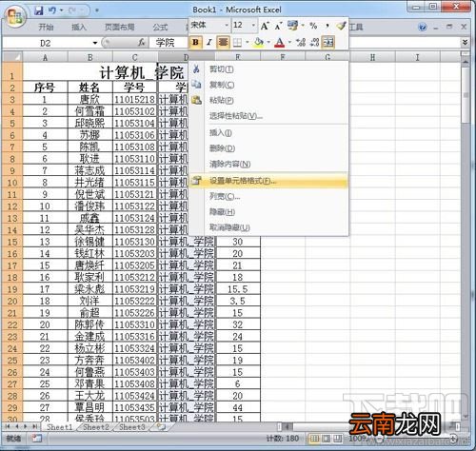This screenshot has width=476, height=451.
Task: Toggle center alignment in mini toolbar
Action: (x=223, y=42)
